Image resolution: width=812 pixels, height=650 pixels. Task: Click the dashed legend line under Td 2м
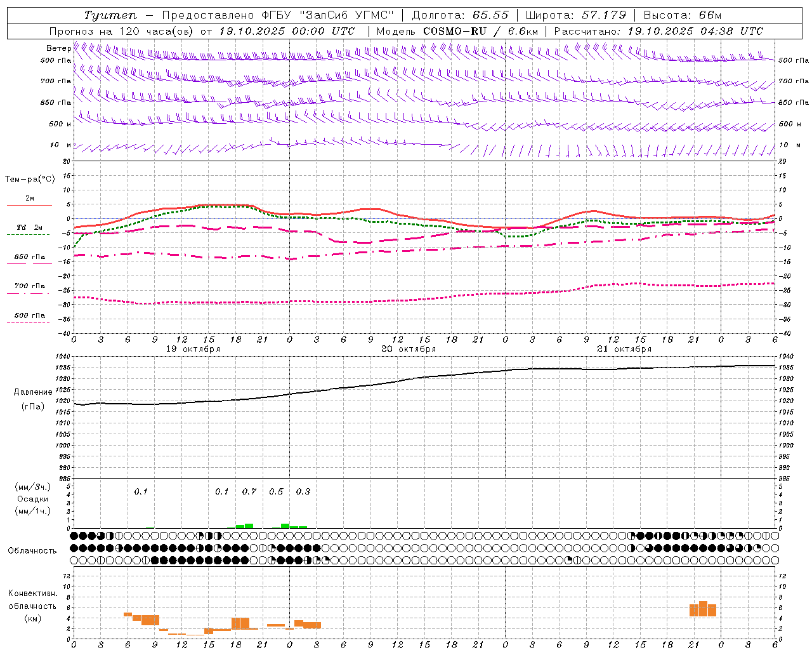(29, 235)
